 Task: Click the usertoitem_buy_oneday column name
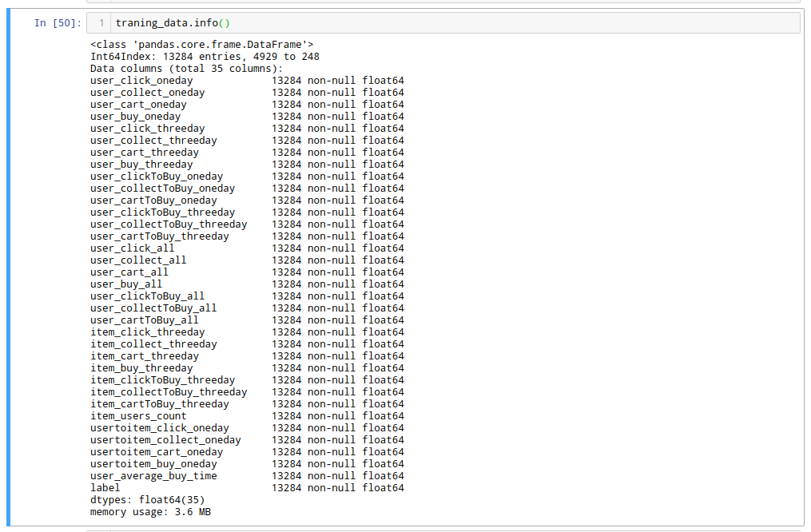click(x=153, y=464)
